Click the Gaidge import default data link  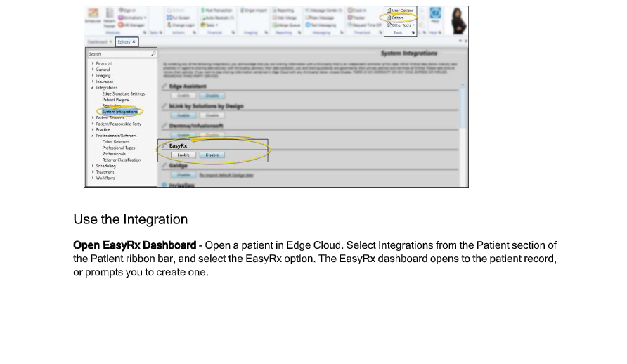click(x=226, y=175)
